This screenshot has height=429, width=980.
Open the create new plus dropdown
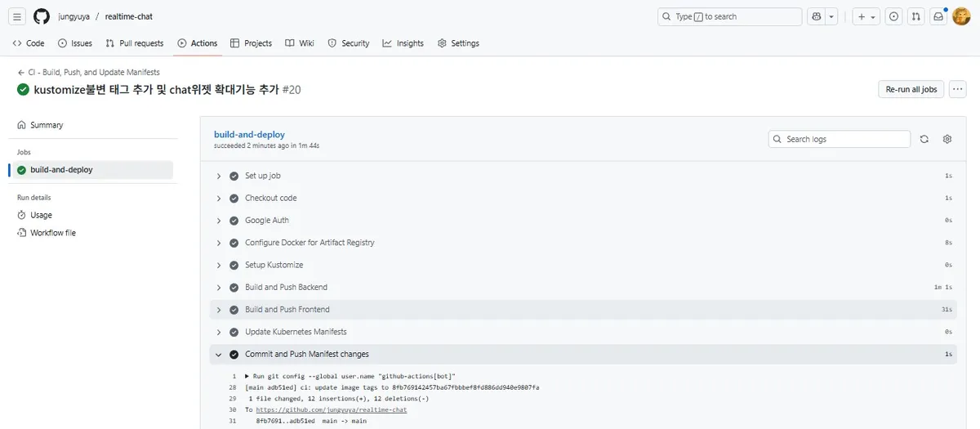(866, 17)
